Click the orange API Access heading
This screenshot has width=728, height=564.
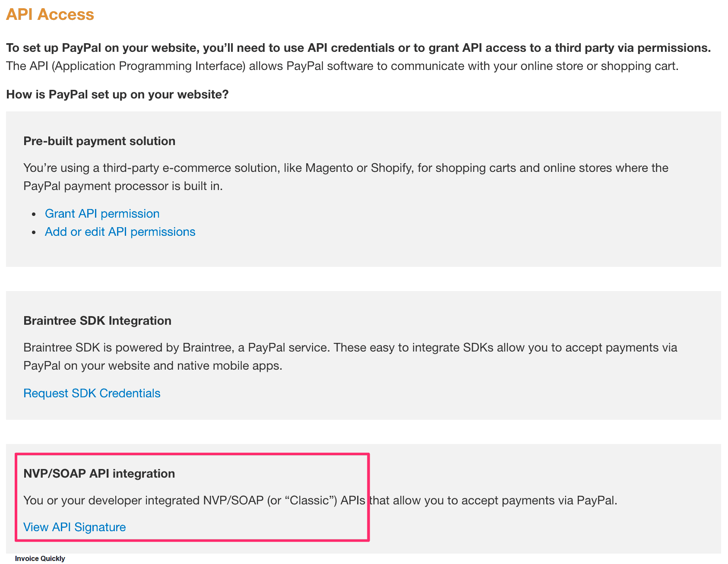coord(50,14)
